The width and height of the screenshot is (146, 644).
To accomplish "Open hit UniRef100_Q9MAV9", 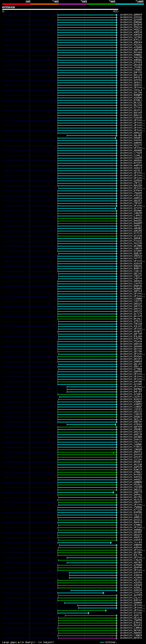I will point(131,15).
